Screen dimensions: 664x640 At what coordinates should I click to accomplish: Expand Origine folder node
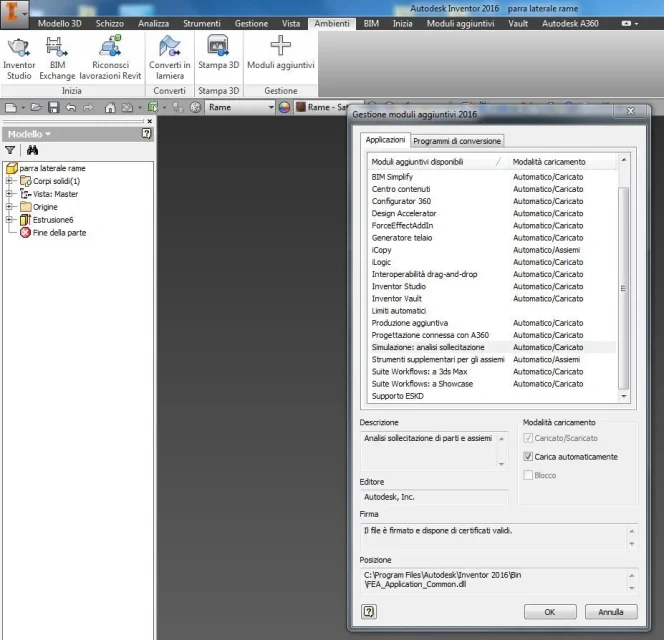pos(9,207)
